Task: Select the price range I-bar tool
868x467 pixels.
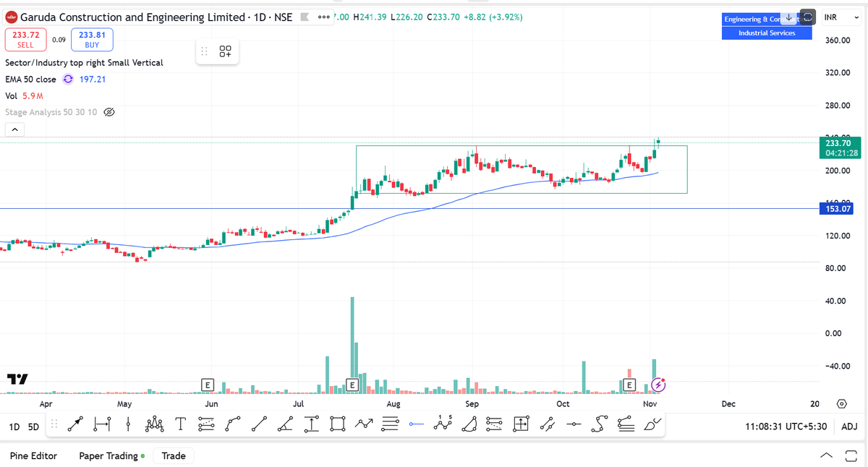Action: coord(311,424)
